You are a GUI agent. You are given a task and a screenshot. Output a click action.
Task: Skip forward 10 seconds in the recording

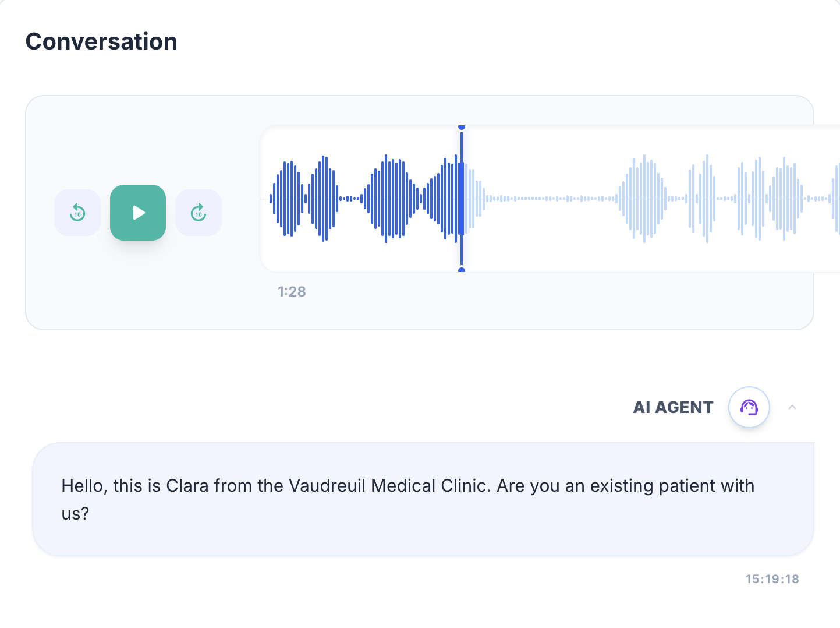199,213
